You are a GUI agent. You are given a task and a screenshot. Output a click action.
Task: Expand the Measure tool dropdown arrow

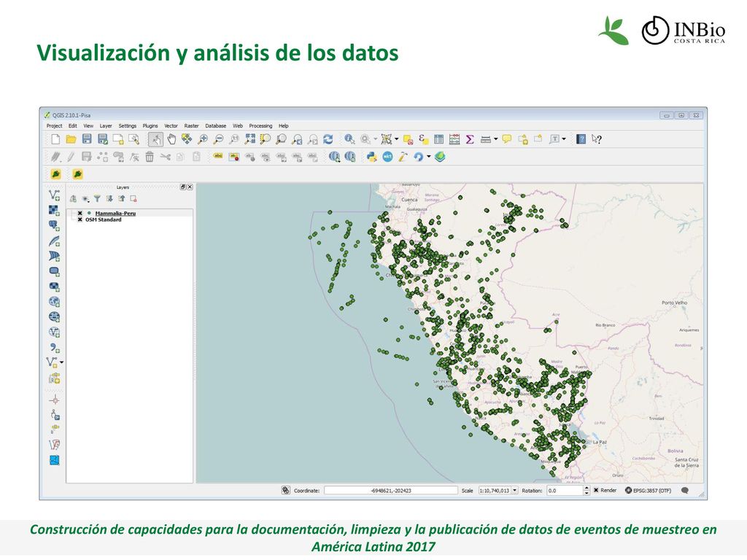[x=495, y=139]
